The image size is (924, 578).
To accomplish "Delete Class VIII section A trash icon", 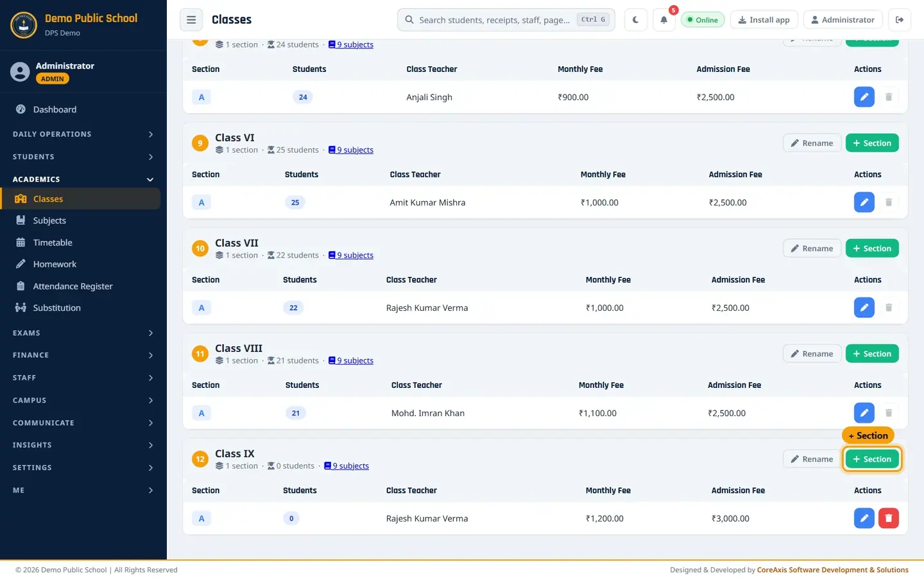I will (889, 413).
